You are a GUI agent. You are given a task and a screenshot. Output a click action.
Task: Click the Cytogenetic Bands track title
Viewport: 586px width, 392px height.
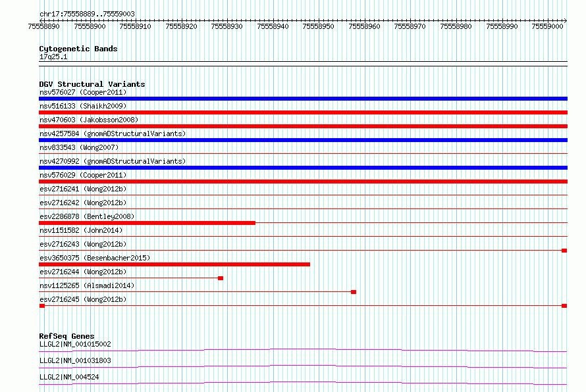pos(78,49)
